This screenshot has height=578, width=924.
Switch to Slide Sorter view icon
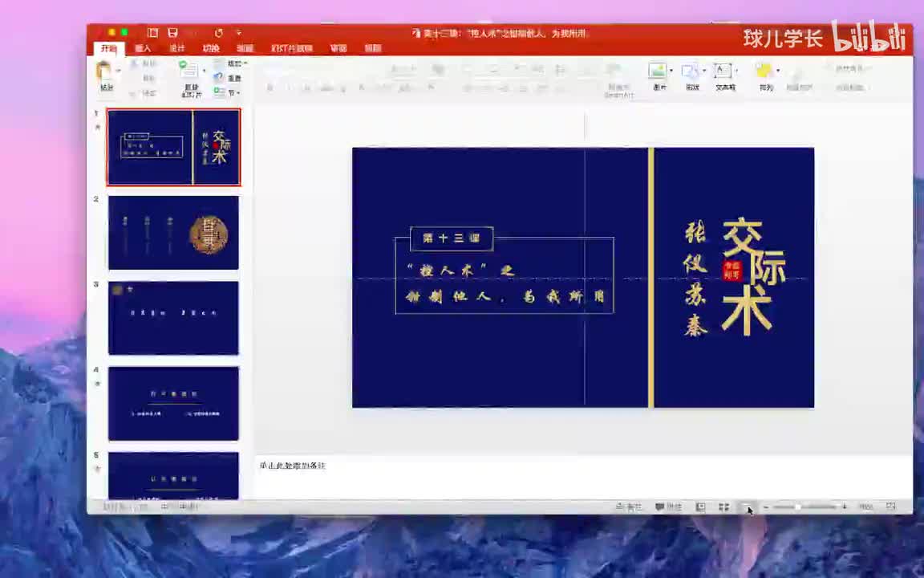click(724, 507)
